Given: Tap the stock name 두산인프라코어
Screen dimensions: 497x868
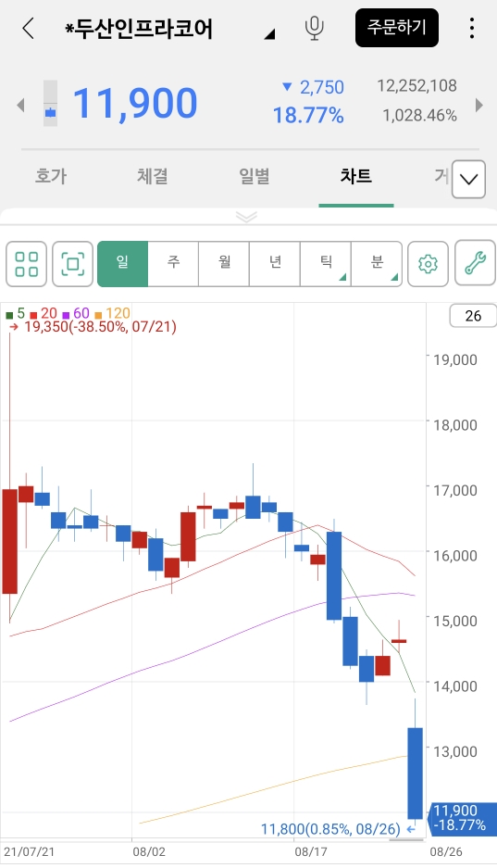Looking at the screenshot, I should [x=140, y=29].
